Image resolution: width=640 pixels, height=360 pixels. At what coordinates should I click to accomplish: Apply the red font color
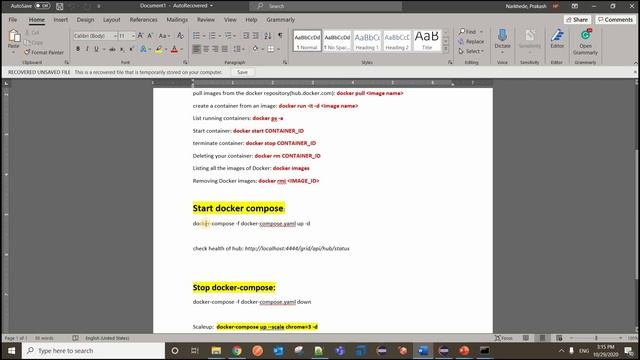[174, 49]
